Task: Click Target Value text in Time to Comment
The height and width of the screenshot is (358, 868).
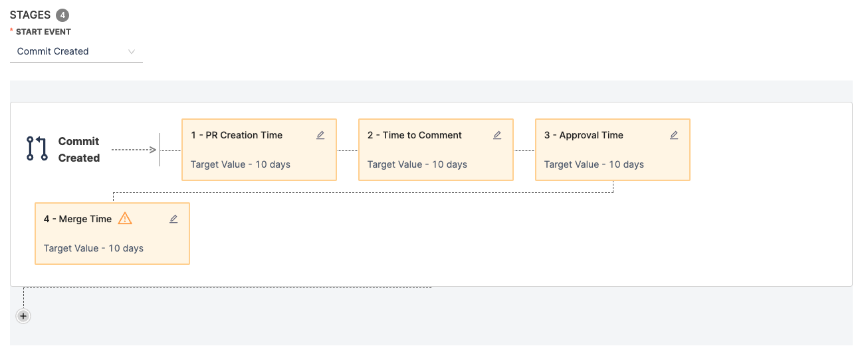Action: pos(417,164)
